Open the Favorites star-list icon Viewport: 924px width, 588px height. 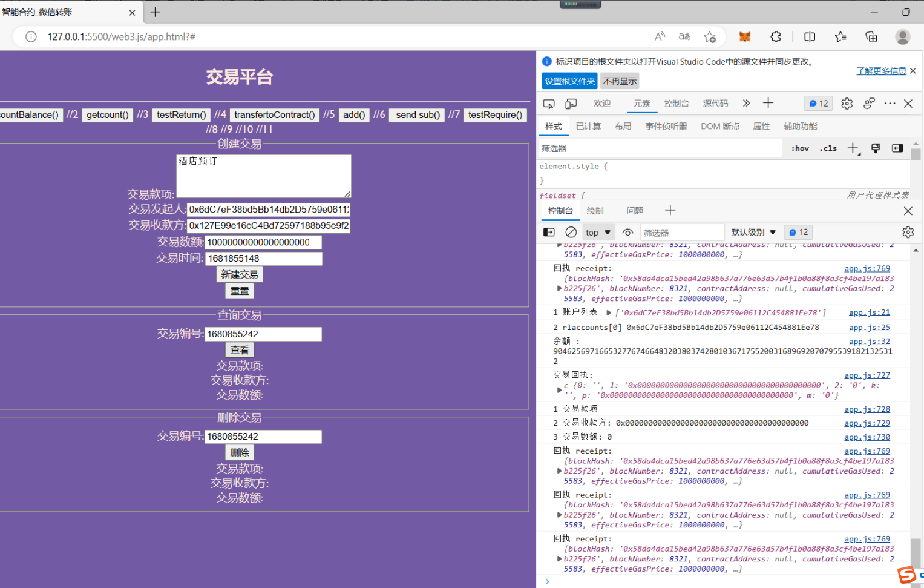pos(840,37)
